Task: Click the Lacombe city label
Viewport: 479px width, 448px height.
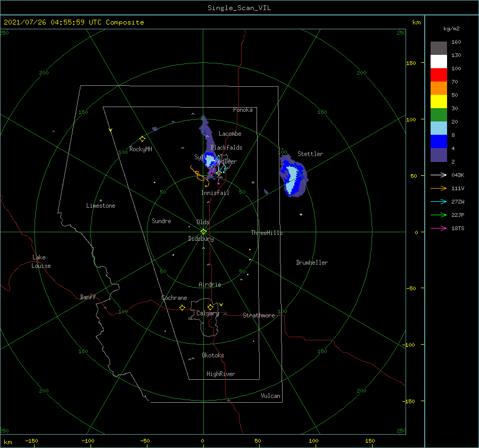Action: [230, 134]
